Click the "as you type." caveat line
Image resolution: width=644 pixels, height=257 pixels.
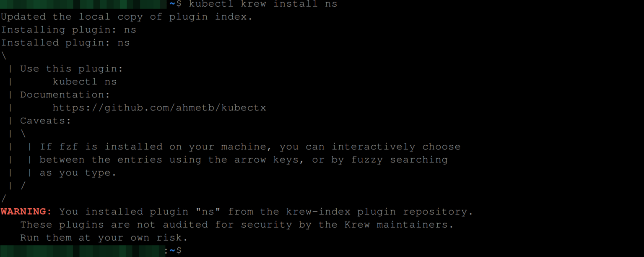(78, 173)
